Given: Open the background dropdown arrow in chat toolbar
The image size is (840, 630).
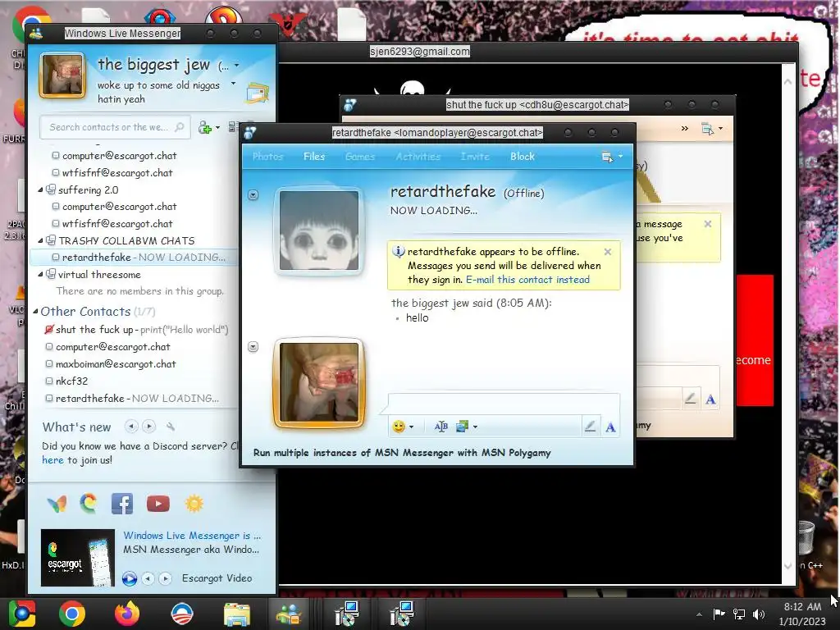Looking at the screenshot, I should pos(475,427).
